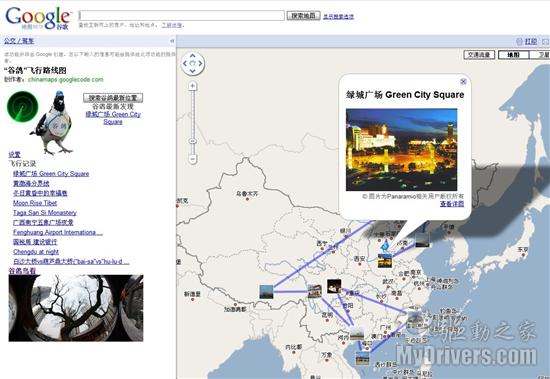Open the 公交/驾车 tab link
This screenshot has width=550, height=379.
[19, 41]
